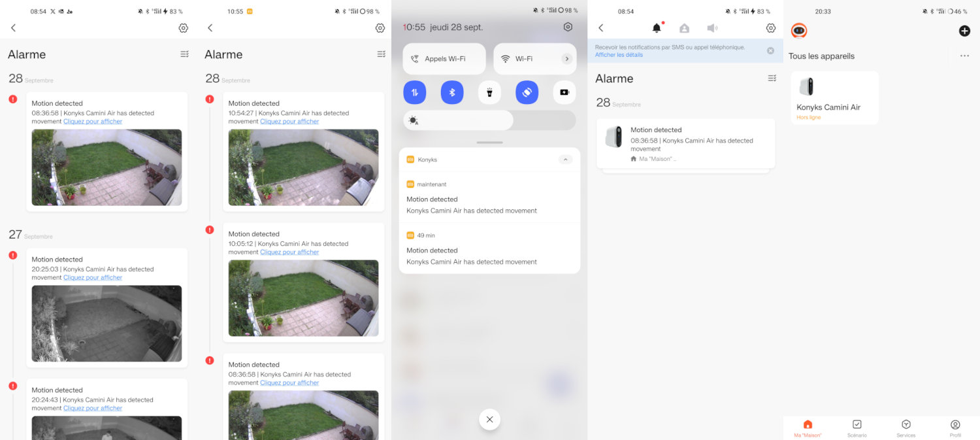Select the speaker bulletin tab icon
Viewport: 980px width, 440px height.
coord(712,28)
